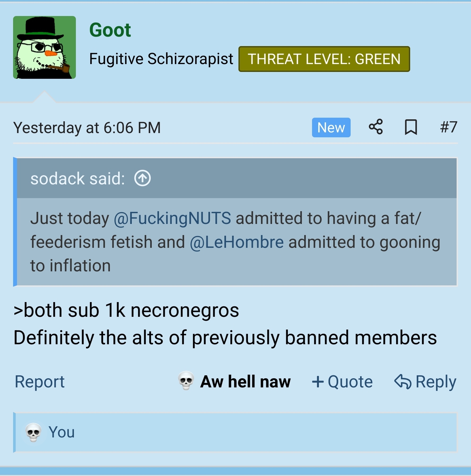
Task: Open the @FuckingNUTS mention
Action: click(x=172, y=218)
